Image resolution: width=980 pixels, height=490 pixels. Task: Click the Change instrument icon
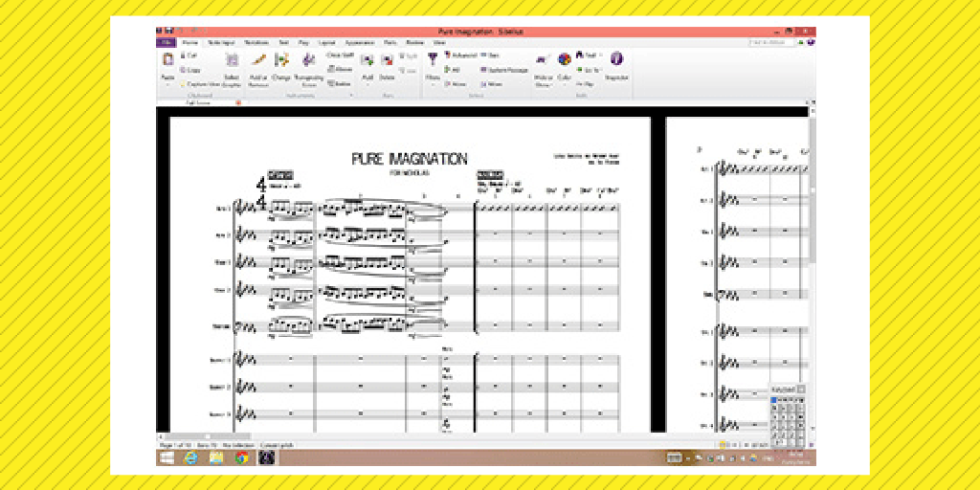point(282,60)
